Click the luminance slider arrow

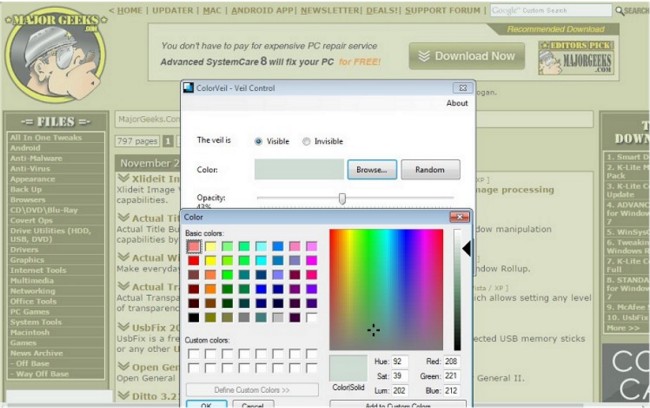[466, 249]
